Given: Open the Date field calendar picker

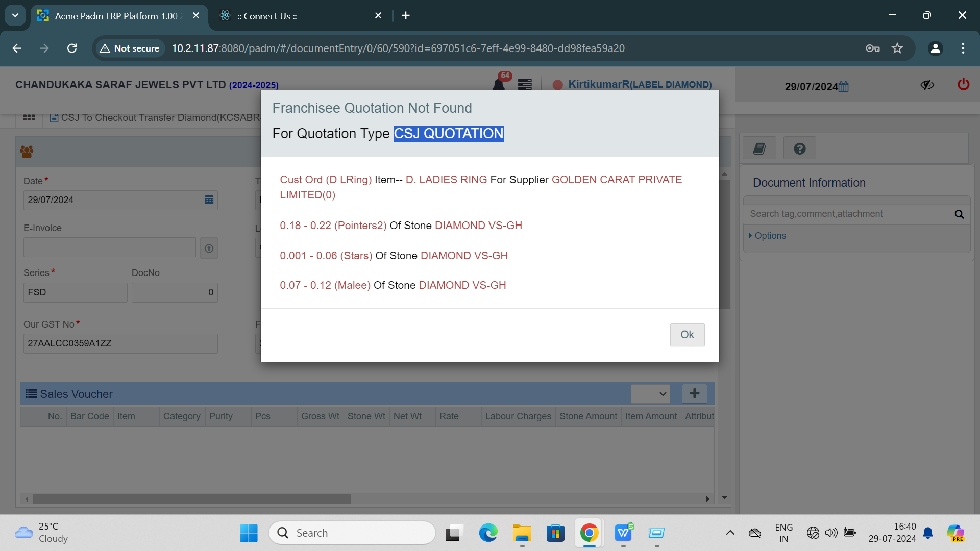Looking at the screenshot, I should (x=209, y=199).
